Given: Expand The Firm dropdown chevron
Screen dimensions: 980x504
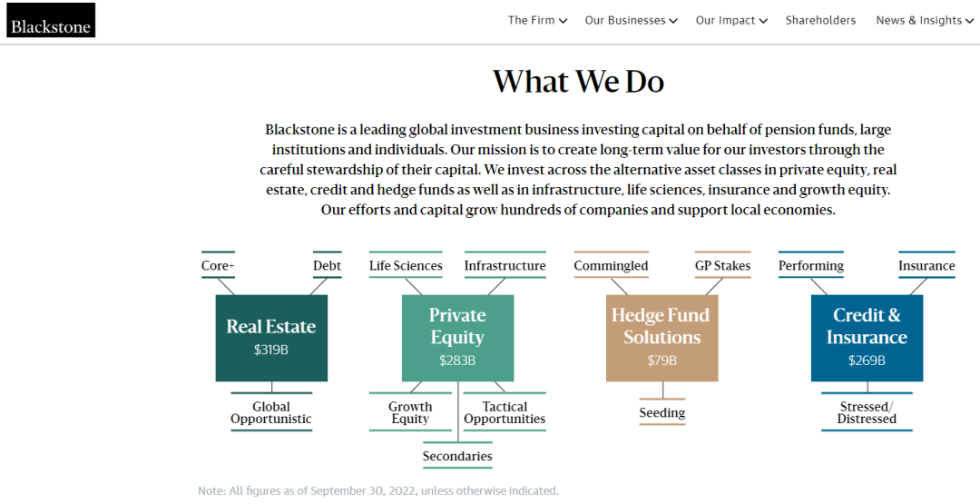Looking at the screenshot, I should coord(563,21).
